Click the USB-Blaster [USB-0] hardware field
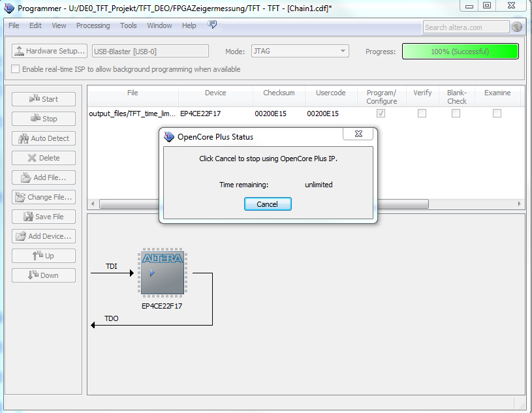This screenshot has width=532, height=413. [x=150, y=51]
